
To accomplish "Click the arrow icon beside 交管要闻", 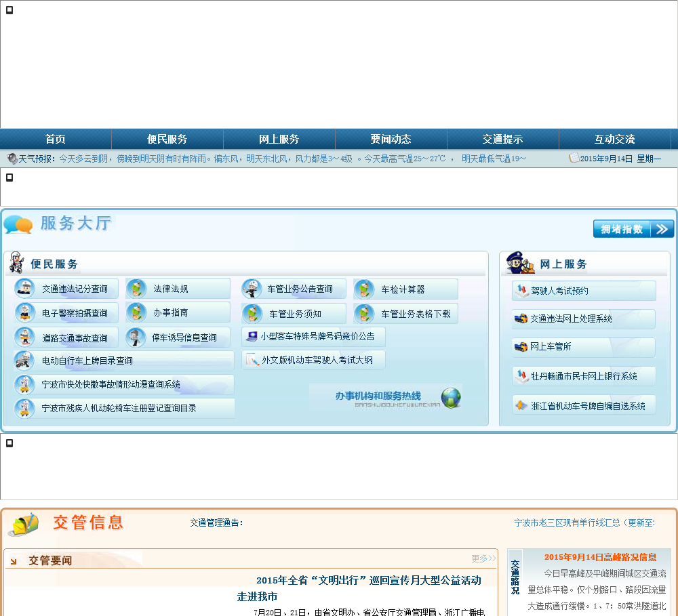I will click(x=14, y=562).
